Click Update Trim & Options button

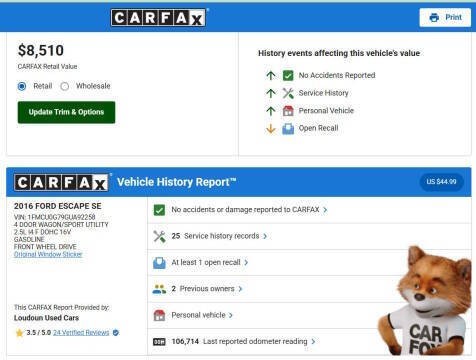(66, 112)
